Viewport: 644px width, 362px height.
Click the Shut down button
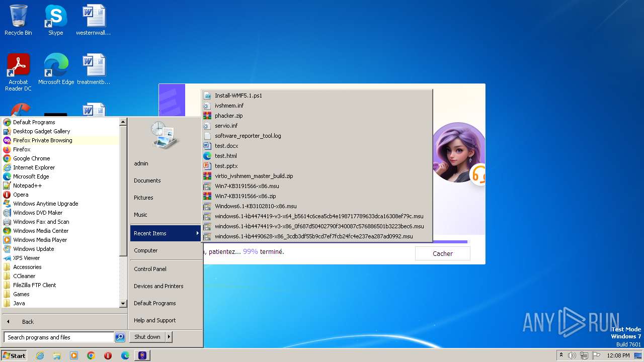(147, 337)
